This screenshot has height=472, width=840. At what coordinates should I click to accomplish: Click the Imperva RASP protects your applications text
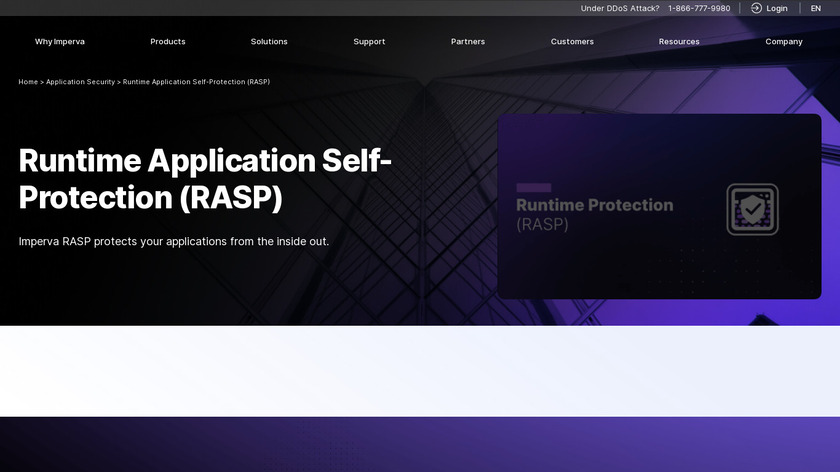click(x=174, y=242)
